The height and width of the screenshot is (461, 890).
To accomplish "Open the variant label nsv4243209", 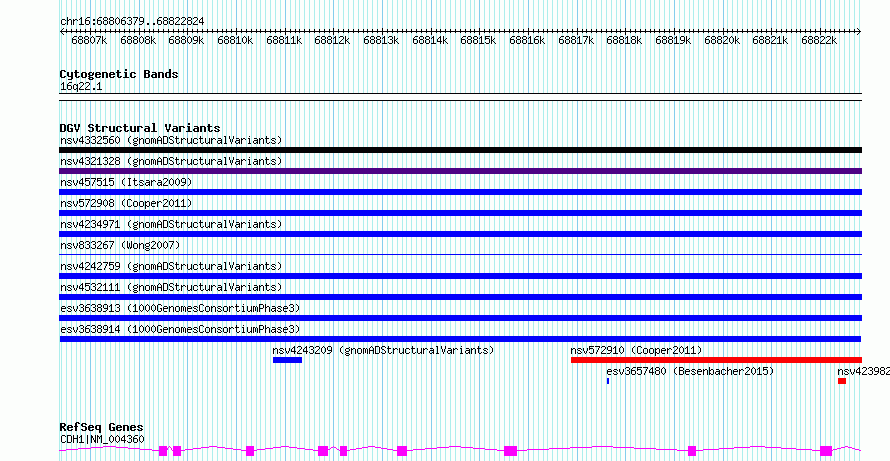I will tap(383, 350).
